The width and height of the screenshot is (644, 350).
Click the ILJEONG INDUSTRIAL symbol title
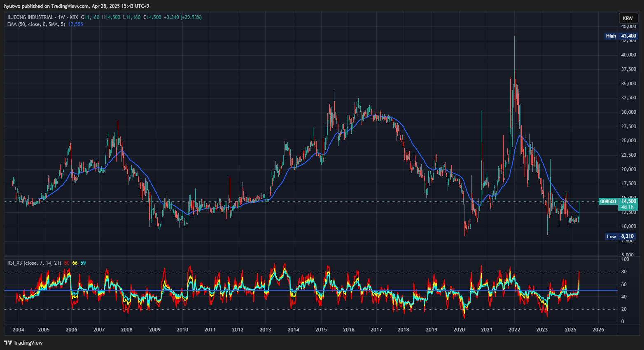coord(30,17)
